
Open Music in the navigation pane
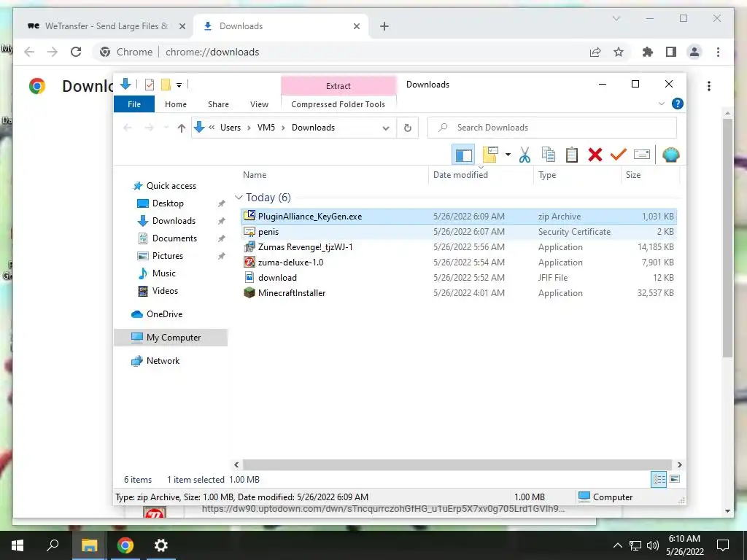tap(164, 273)
